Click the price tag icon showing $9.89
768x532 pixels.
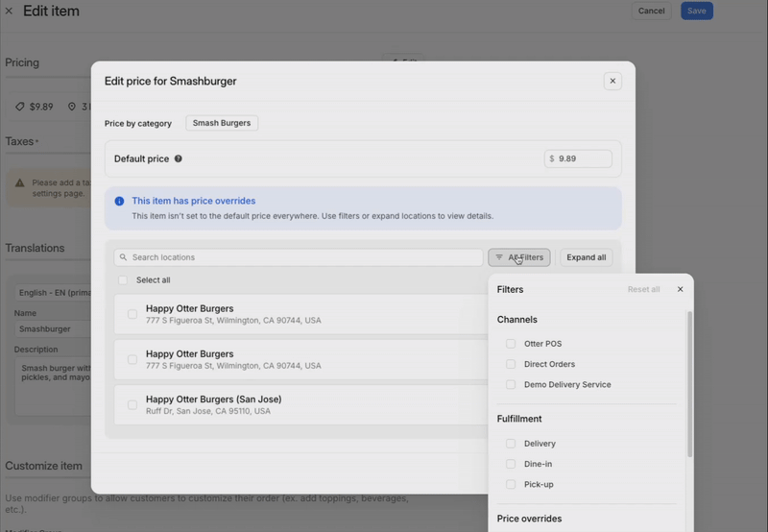(19, 107)
